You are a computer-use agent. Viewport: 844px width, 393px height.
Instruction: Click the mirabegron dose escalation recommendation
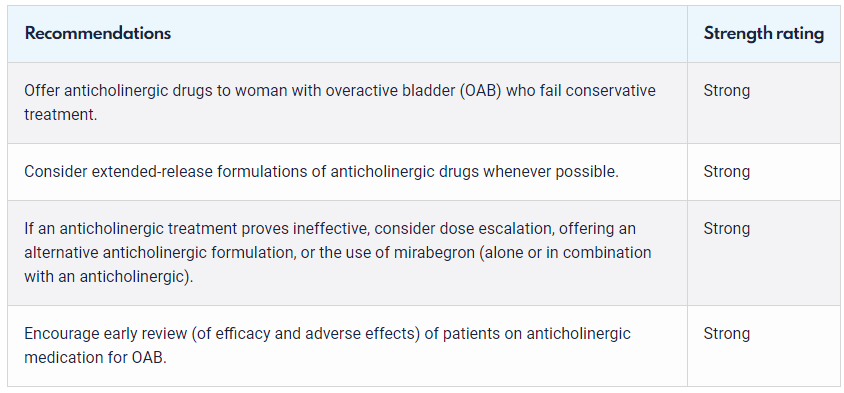[x=338, y=252]
